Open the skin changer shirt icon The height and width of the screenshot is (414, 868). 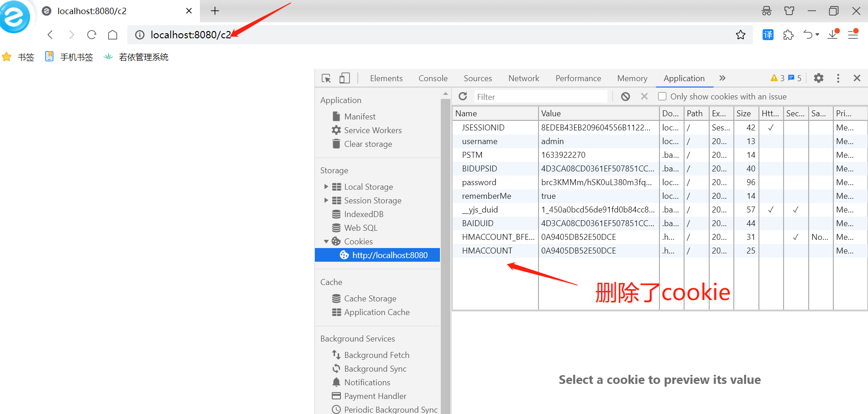click(x=789, y=11)
